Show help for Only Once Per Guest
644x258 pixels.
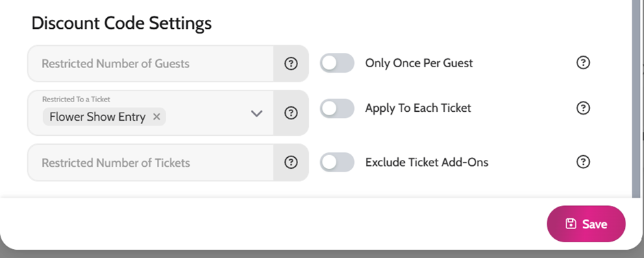coord(583,62)
